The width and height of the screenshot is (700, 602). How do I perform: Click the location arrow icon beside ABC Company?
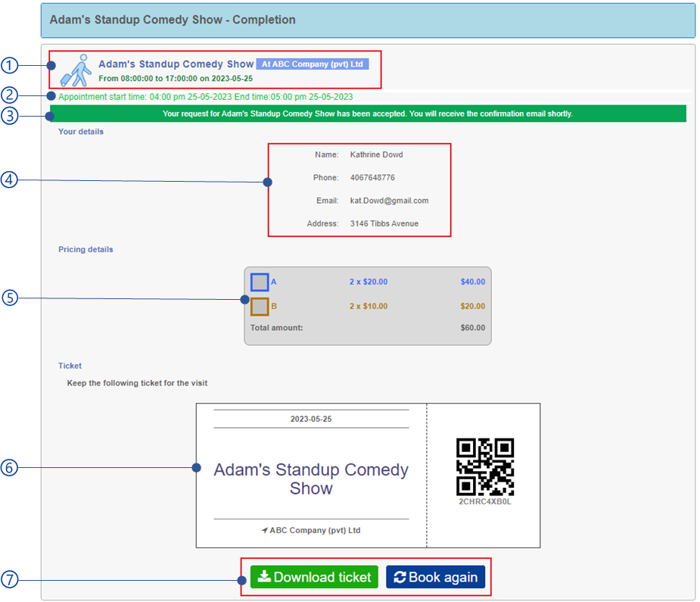[x=265, y=530]
